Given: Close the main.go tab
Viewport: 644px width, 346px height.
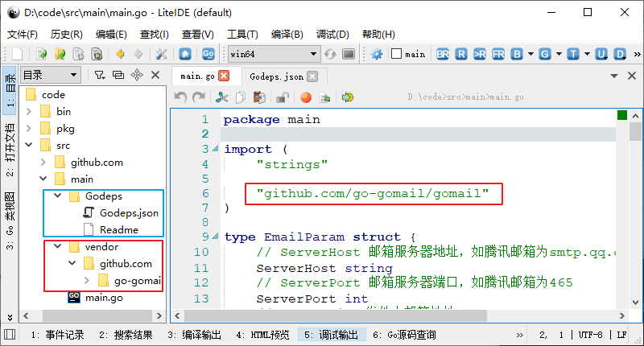Looking at the screenshot, I should click(224, 76).
